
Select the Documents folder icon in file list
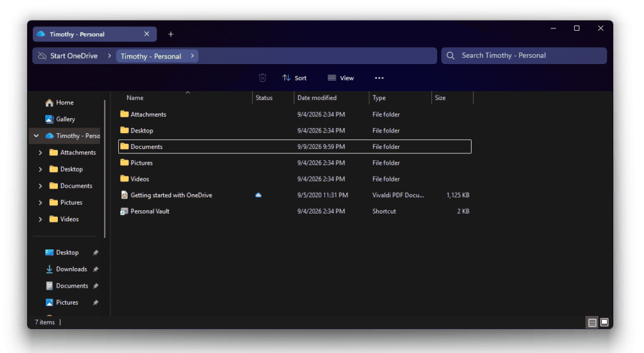124,146
